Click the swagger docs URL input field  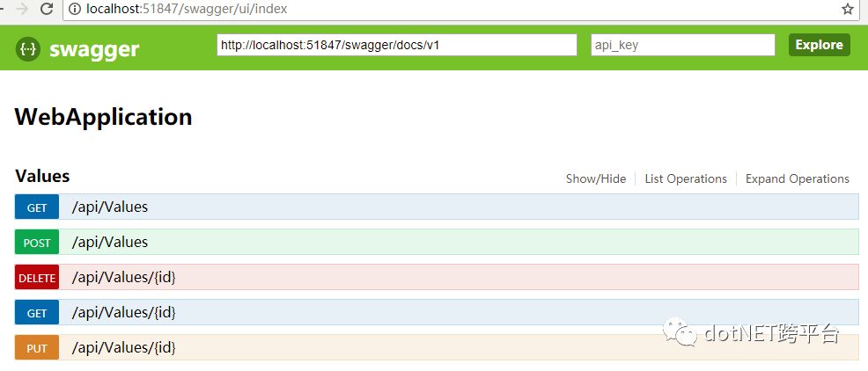397,45
